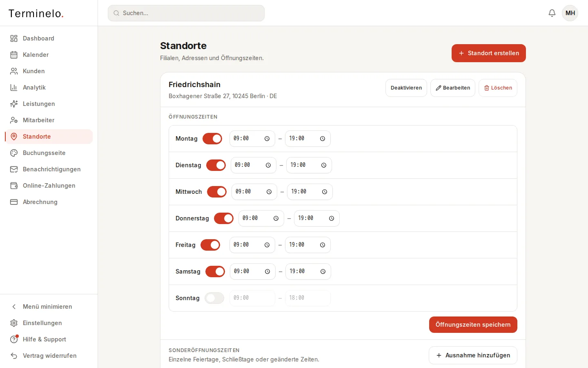Click the Terminelo logo

click(x=36, y=13)
